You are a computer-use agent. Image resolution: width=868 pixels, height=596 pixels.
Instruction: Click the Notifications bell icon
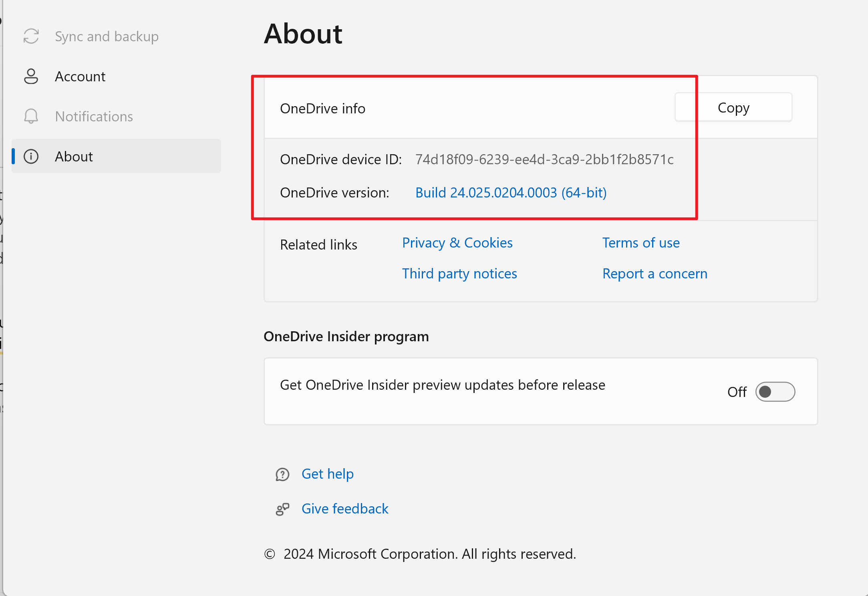(31, 116)
